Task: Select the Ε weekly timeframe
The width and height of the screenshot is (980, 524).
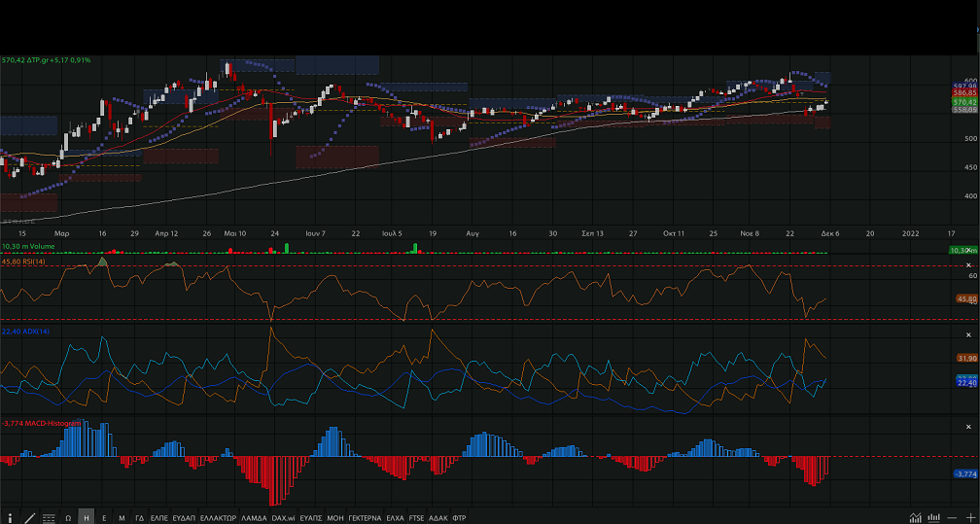Action: (104, 517)
